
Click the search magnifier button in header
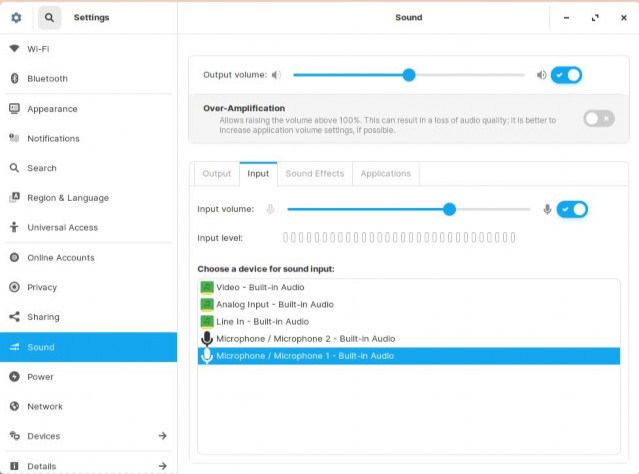point(50,18)
